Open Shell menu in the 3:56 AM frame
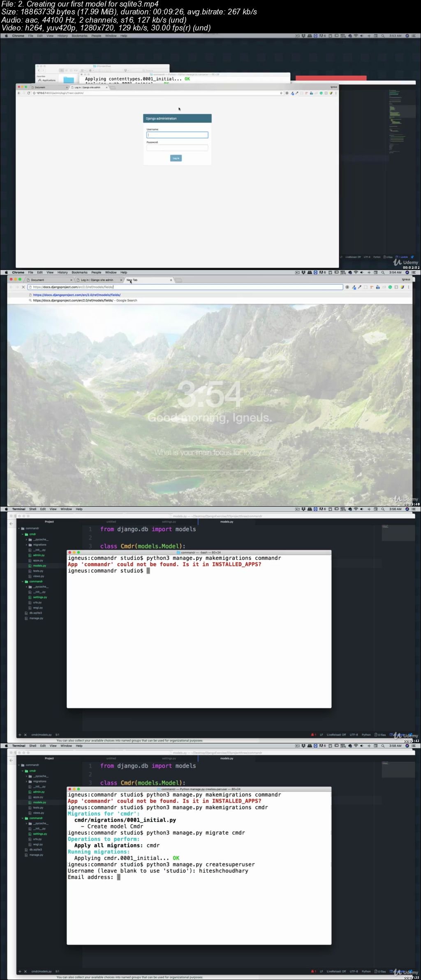This screenshot has width=421, height=980. [x=33, y=509]
